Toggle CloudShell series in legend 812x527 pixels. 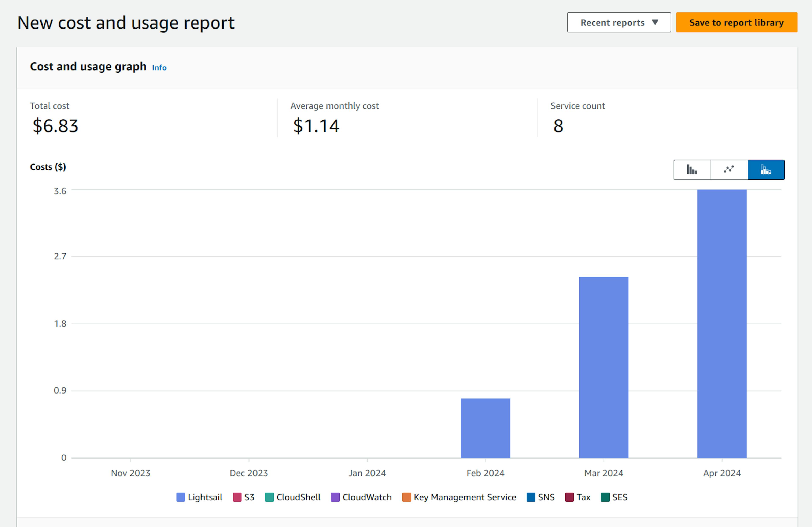[x=293, y=497]
